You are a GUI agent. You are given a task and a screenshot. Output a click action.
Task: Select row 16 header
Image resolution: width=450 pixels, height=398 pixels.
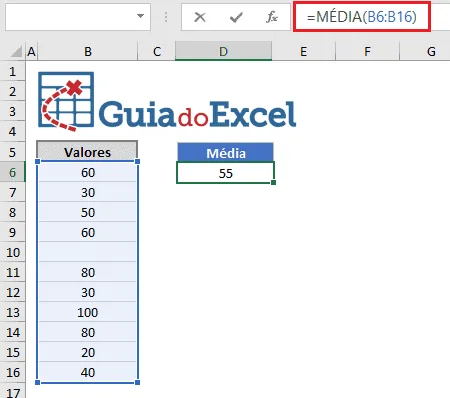tap(13, 372)
